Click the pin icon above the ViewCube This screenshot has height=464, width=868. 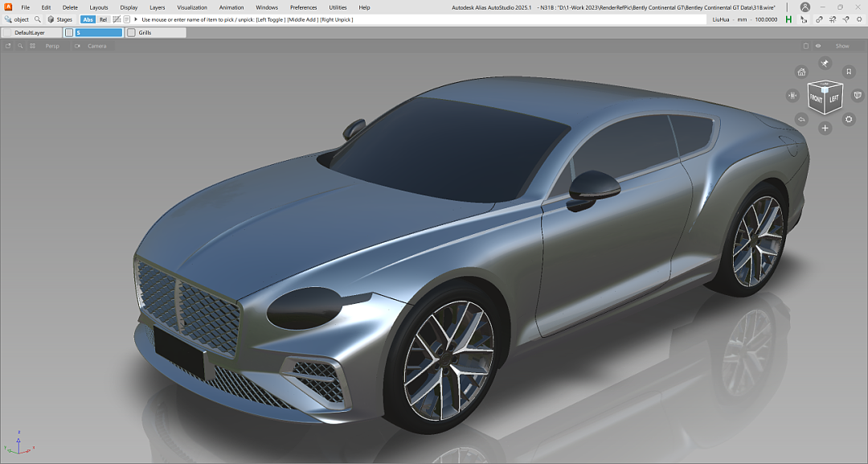coord(825,63)
